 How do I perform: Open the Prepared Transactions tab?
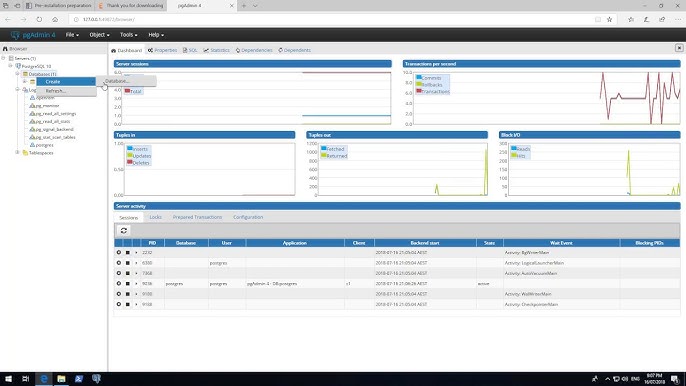pyautogui.click(x=197, y=217)
